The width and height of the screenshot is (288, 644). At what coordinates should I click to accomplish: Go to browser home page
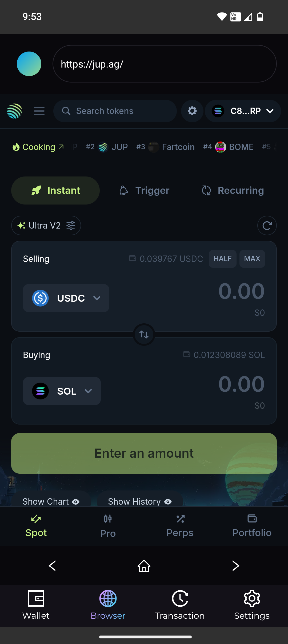point(144,566)
